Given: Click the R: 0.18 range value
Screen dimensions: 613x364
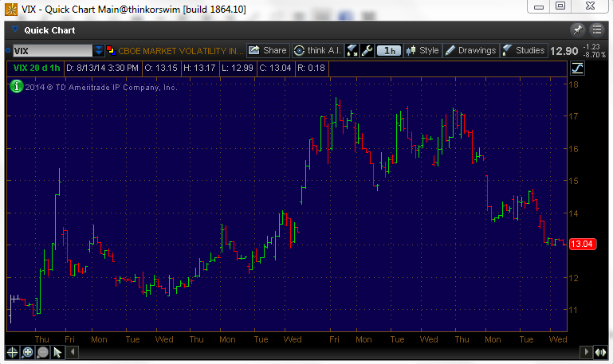Looking at the screenshot, I should (311, 68).
